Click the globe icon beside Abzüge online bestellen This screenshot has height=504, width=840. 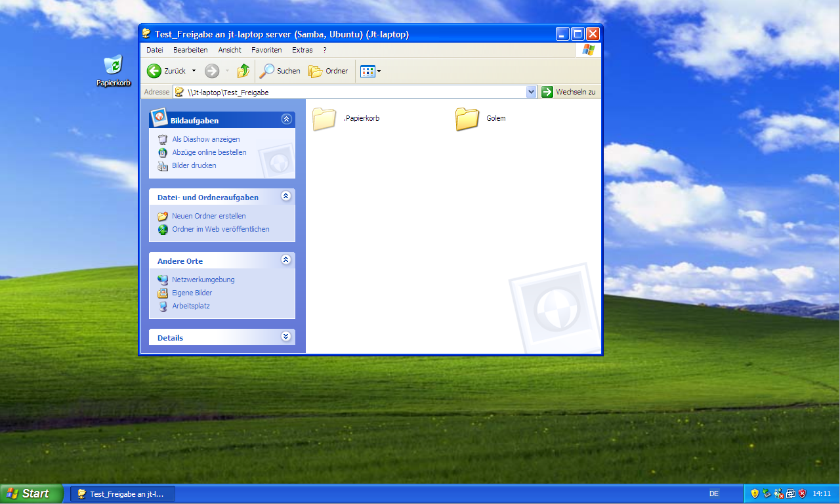[163, 152]
